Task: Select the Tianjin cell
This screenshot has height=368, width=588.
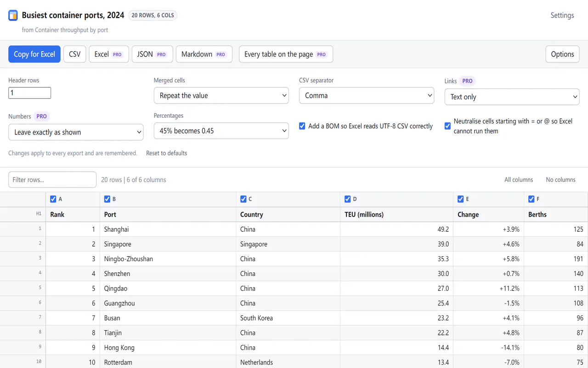Action: [x=168, y=333]
